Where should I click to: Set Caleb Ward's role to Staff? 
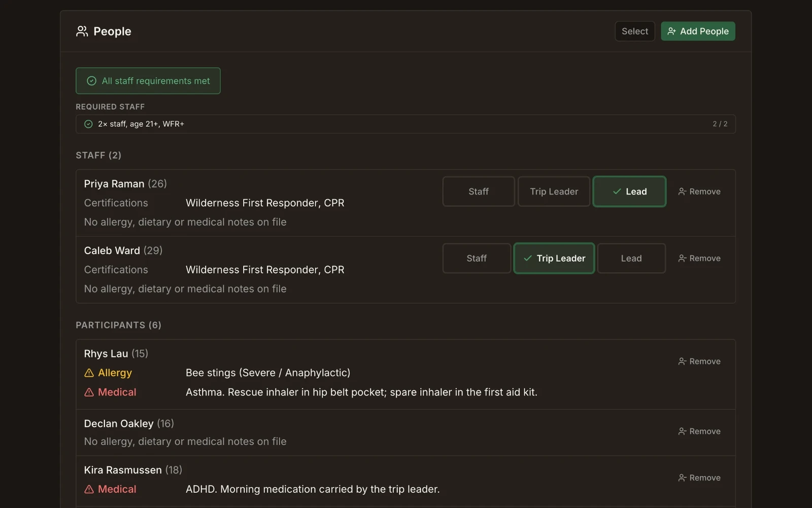[477, 259]
